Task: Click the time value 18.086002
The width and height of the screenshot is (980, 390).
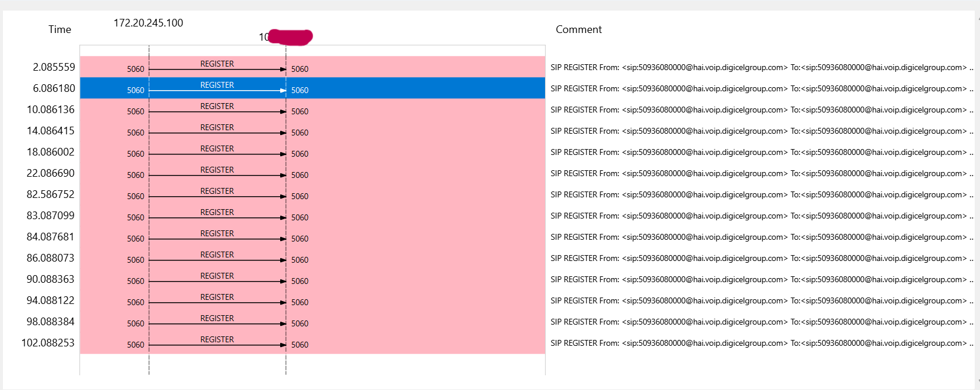Action: (x=51, y=152)
